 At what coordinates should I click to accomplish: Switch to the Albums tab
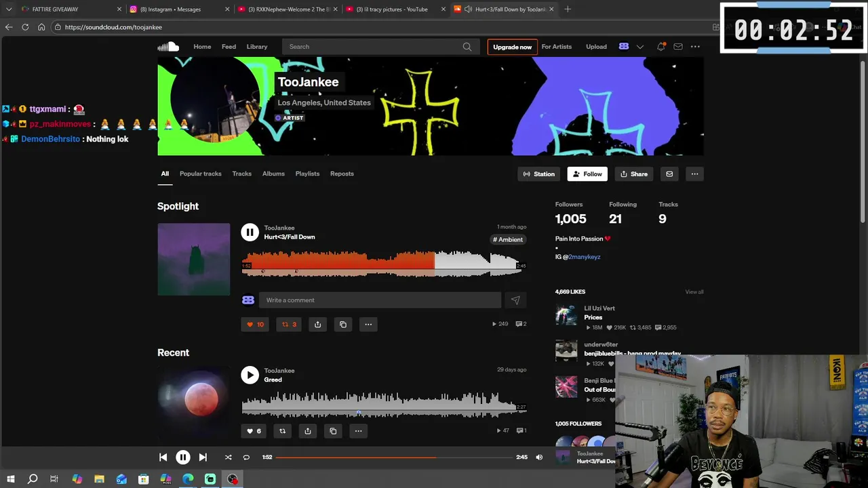click(273, 174)
